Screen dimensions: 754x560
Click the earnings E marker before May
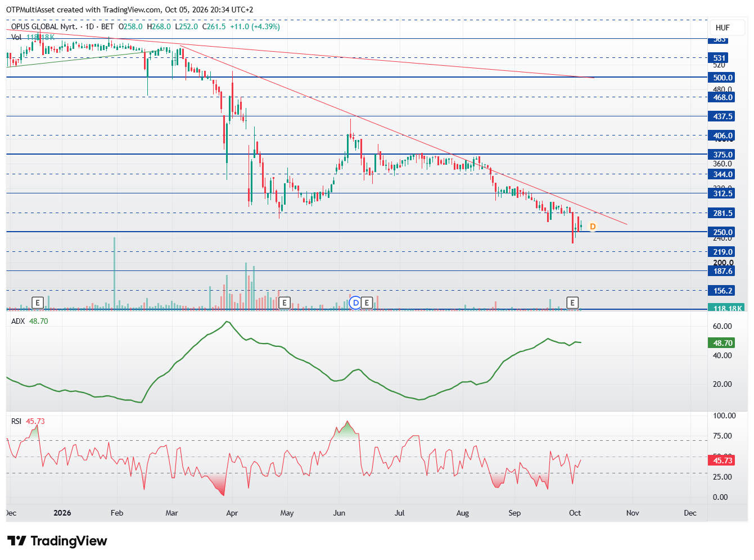tap(285, 303)
